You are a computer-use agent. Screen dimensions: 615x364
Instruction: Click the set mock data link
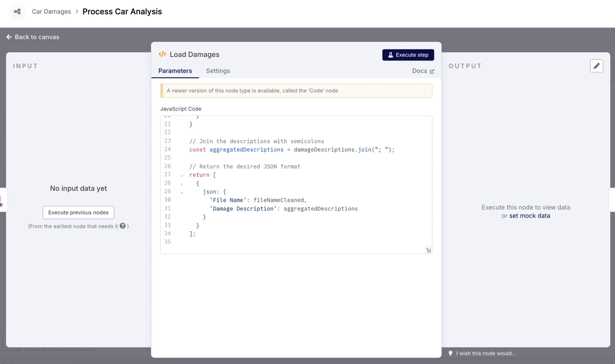[529, 216]
